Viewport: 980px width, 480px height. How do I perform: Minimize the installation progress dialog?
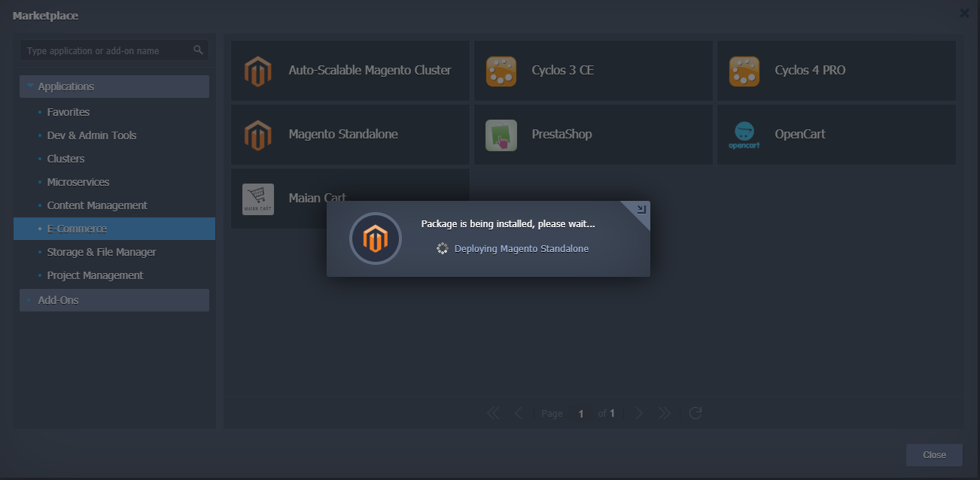pos(641,209)
